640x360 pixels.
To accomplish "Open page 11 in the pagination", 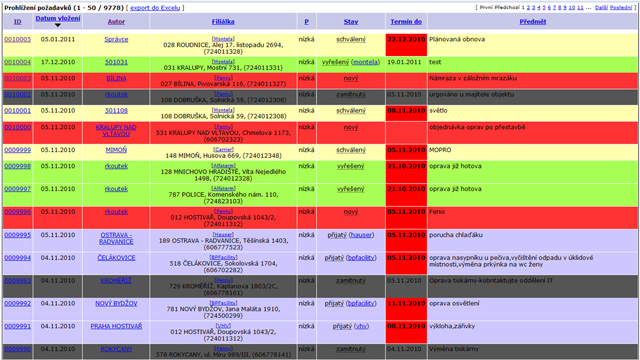I will point(580,8).
